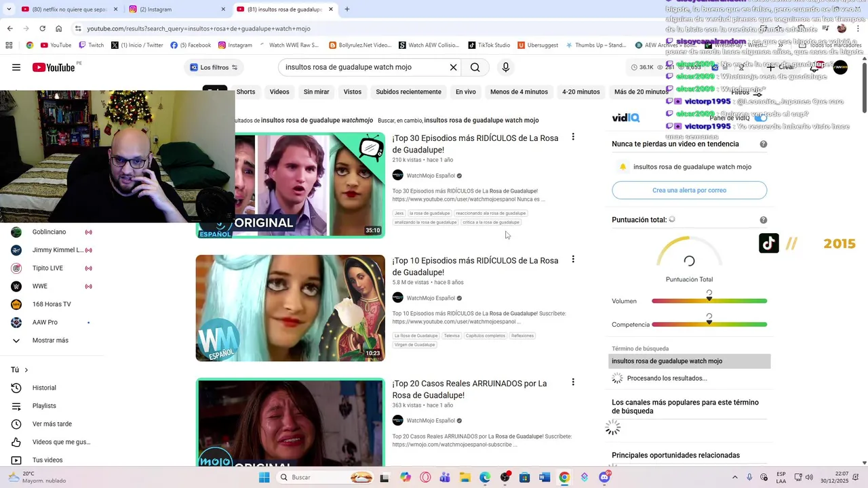Select the Shorts filter chip
The width and height of the screenshot is (868, 488).
coord(245,91)
